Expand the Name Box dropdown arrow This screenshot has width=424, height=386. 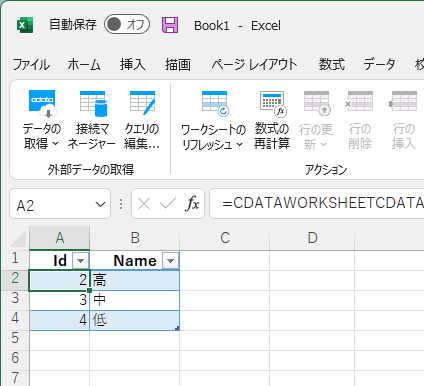(100, 204)
